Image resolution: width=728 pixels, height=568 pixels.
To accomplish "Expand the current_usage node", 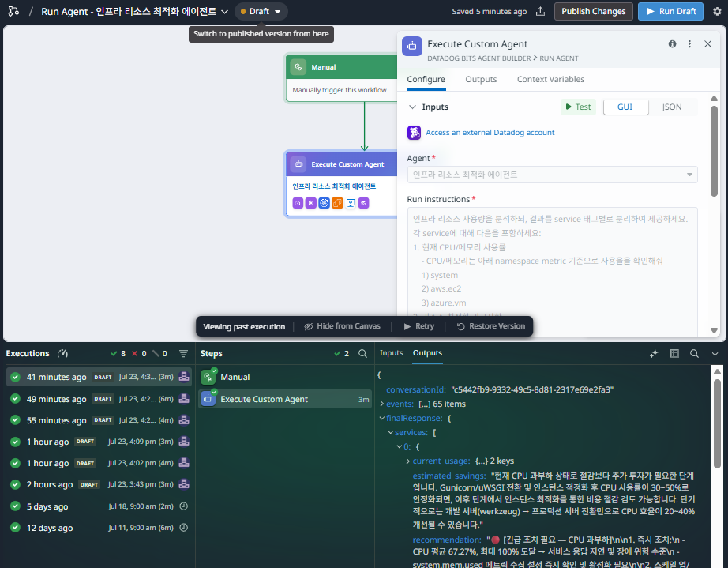I will [x=408, y=461].
